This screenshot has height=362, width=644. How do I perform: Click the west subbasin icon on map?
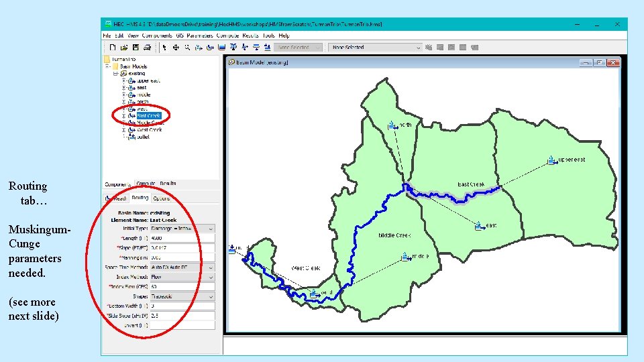pos(315,294)
